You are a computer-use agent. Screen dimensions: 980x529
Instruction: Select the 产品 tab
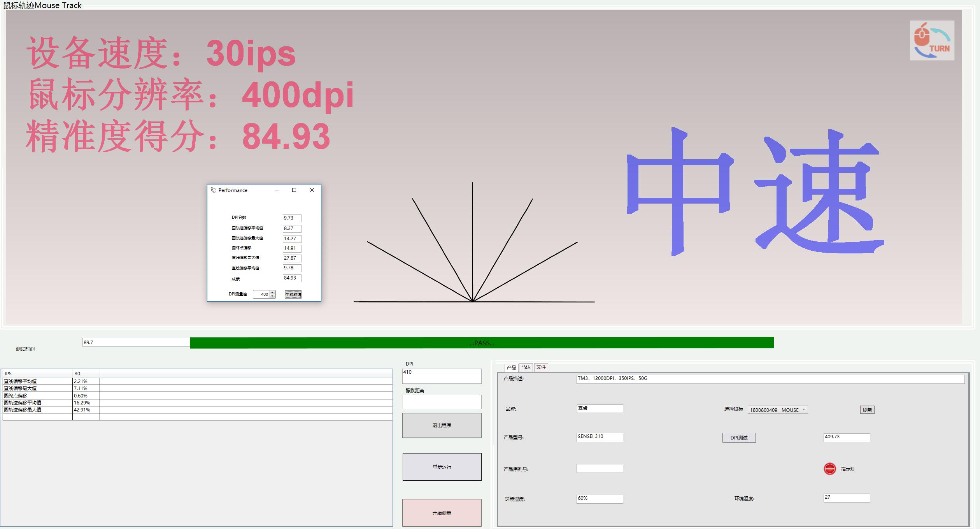(x=511, y=367)
